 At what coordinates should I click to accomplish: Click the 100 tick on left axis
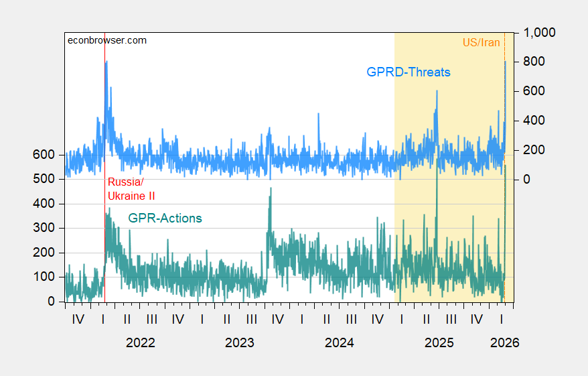tap(46, 277)
